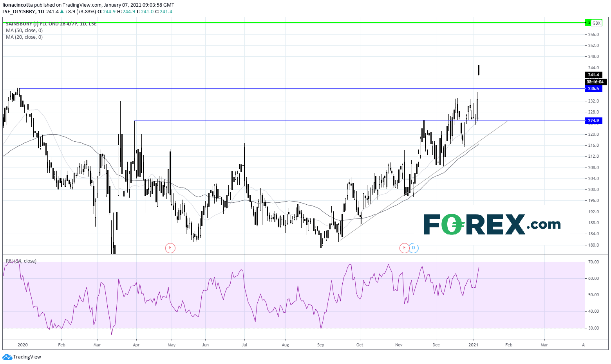Image resolution: width=611 pixels, height=364 pixels.
Task: Select the MA (50, close, 0) legend
Action: pos(24,31)
